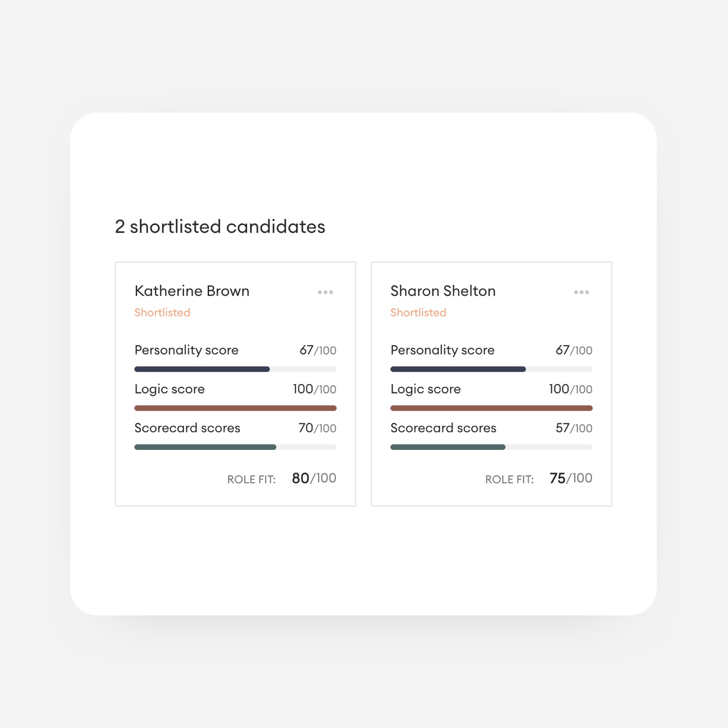Click Katherine Brown's Logic score bar
The image size is (728, 728).
235,408
